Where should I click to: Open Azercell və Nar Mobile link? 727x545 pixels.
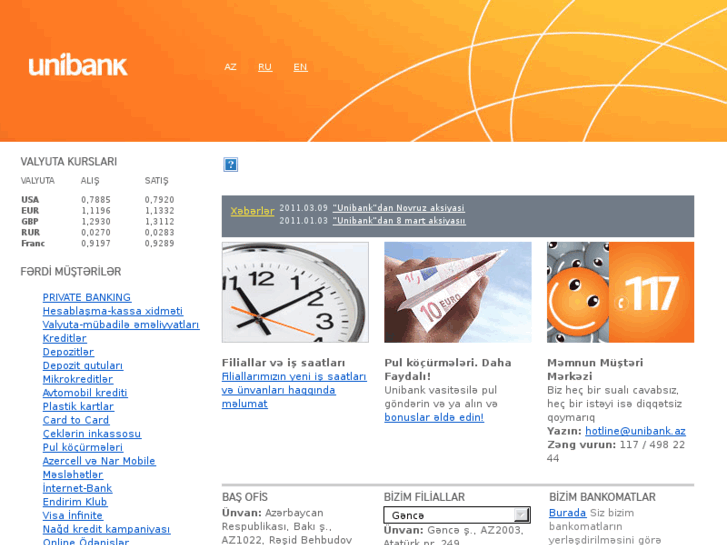click(x=99, y=461)
